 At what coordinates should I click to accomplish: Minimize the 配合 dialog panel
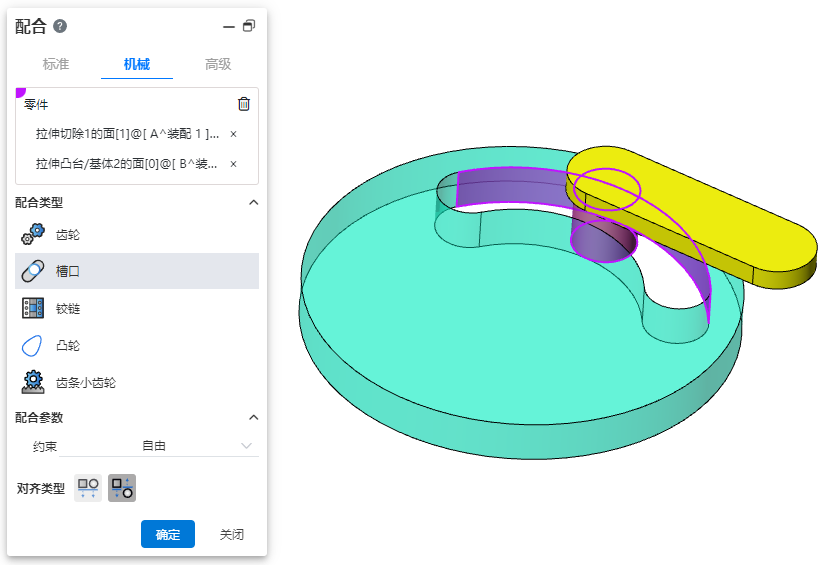[228, 27]
